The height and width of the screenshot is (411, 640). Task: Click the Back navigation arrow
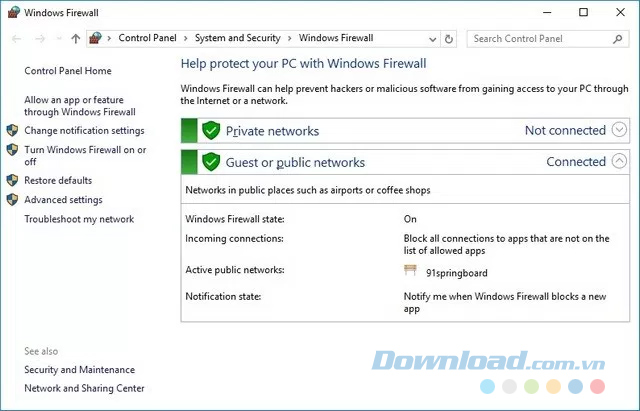(x=16, y=39)
